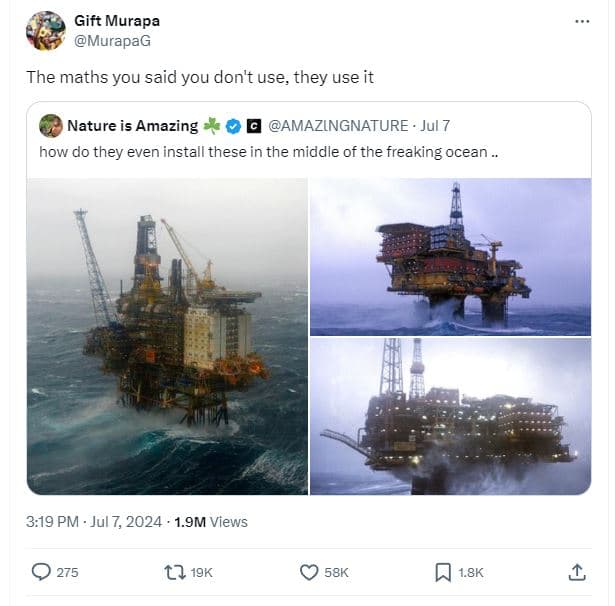Click the black square affiliate badge
This screenshot has width=615, height=606.
pos(254,126)
